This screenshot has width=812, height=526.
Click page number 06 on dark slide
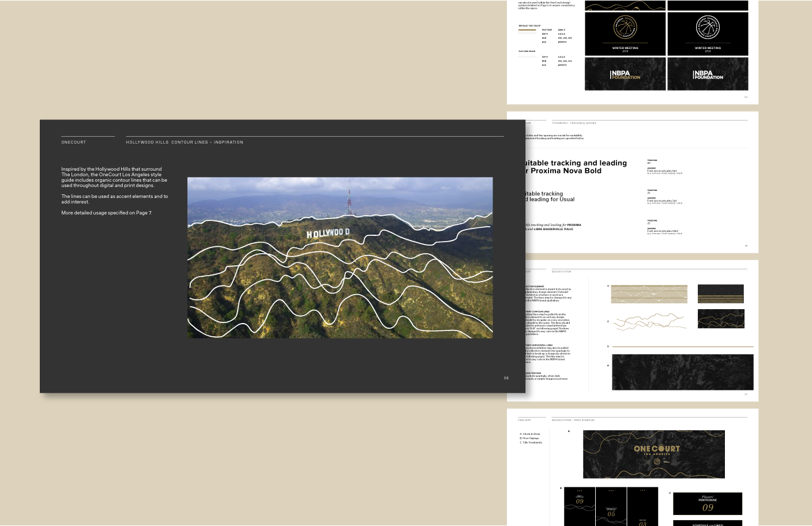point(506,378)
